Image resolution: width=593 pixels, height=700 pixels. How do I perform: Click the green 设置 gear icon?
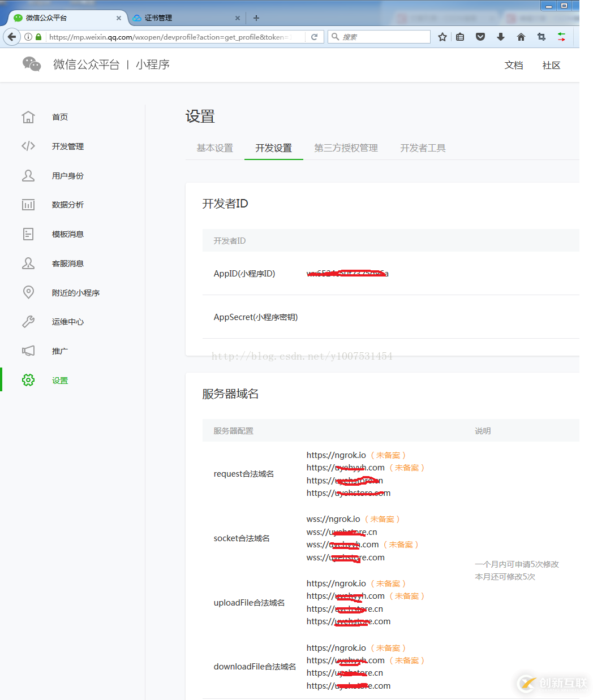point(28,380)
